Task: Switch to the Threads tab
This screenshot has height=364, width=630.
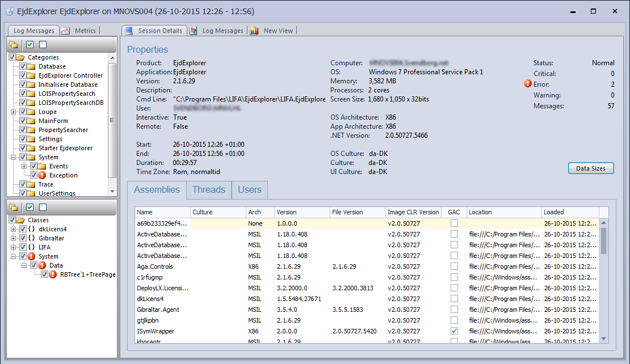Action: pyautogui.click(x=208, y=190)
